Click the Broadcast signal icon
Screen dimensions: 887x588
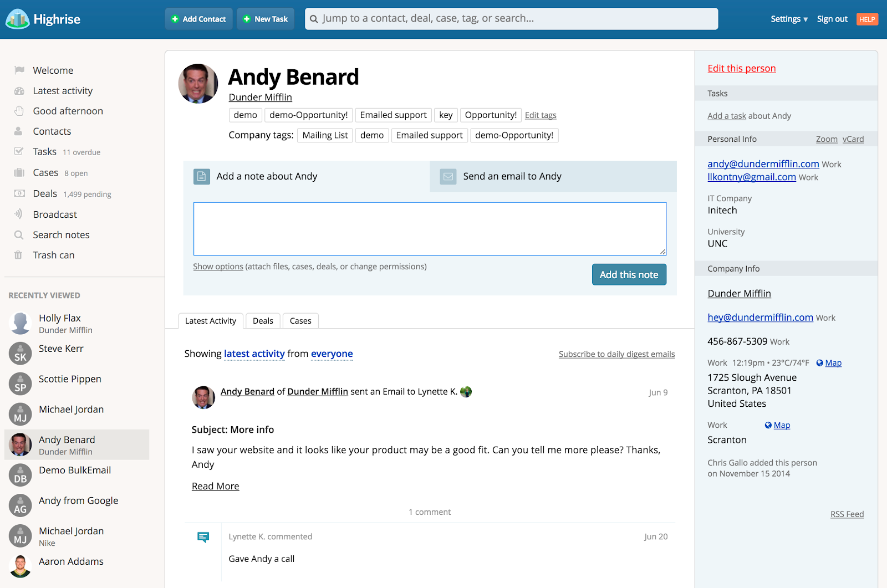(x=19, y=214)
